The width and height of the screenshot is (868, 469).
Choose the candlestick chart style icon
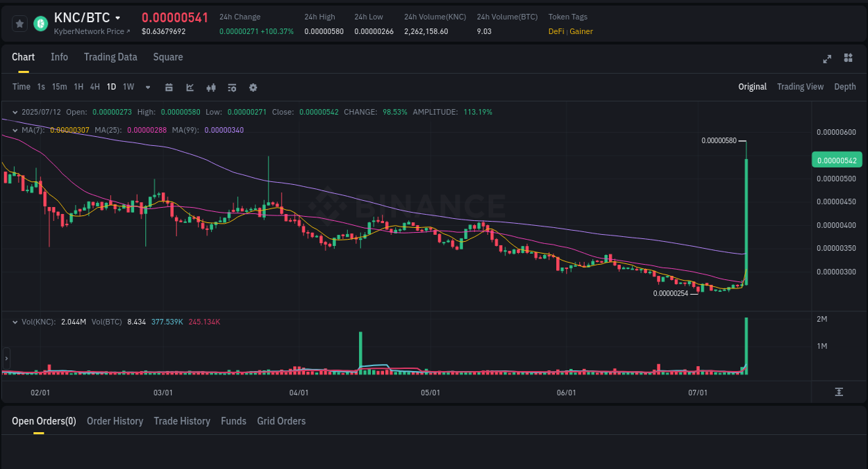tap(210, 87)
